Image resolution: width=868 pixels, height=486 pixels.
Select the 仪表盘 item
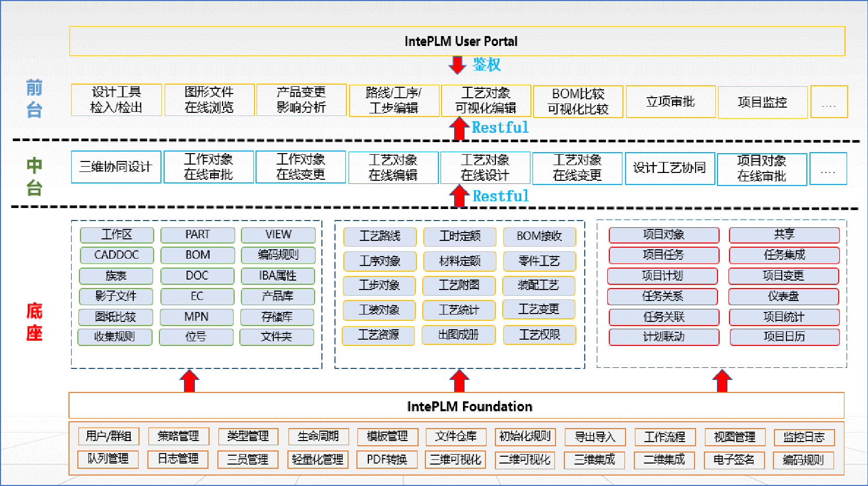pyautogui.click(x=783, y=296)
